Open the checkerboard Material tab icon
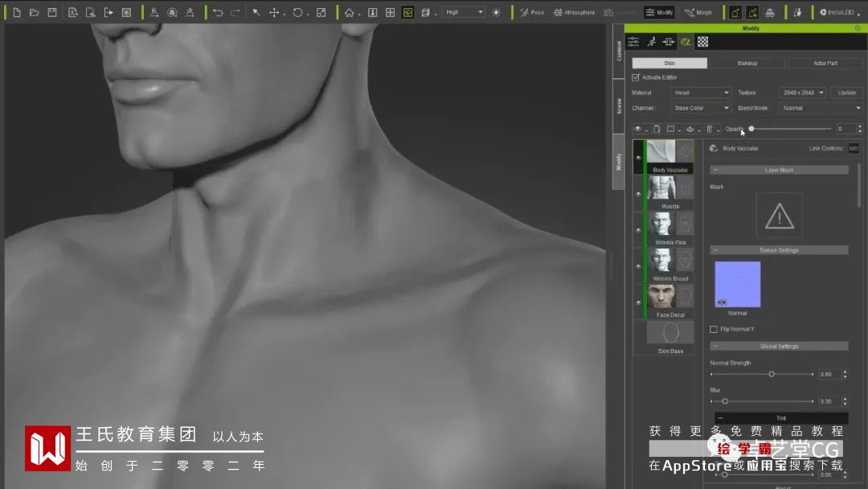The image size is (868, 489). coord(703,42)
